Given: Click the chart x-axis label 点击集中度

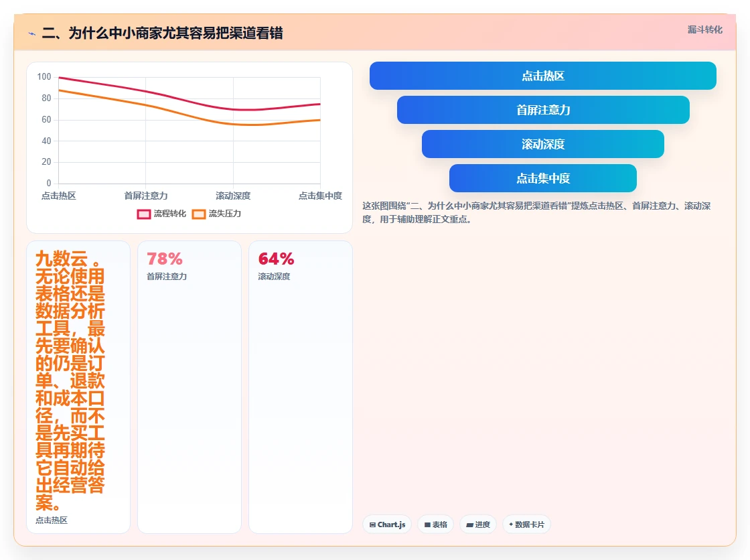Looking at the screenshot, I should click(321, 196).
